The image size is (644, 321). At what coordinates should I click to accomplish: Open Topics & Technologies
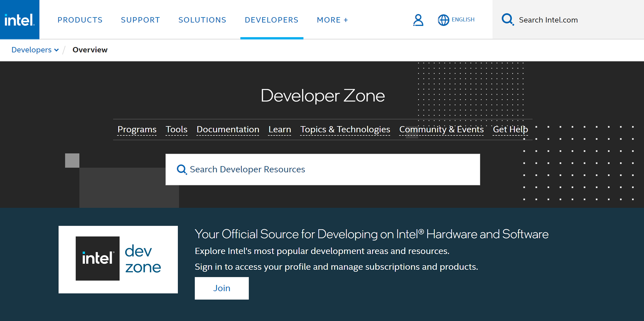[345, 129]
